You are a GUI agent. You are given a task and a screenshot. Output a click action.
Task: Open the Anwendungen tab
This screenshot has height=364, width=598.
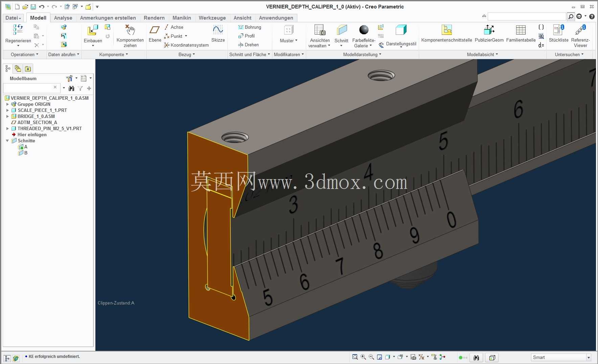click(276, 18)
